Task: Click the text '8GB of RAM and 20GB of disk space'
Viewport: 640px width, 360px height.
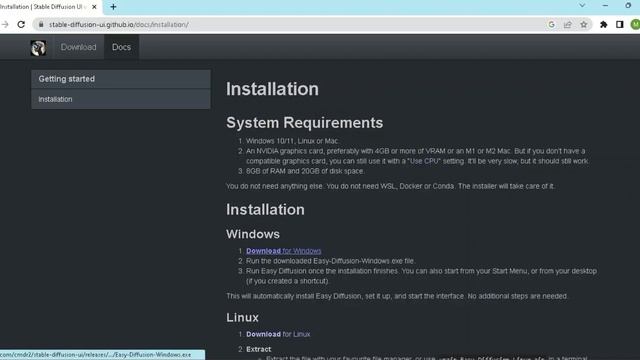Action: [305, 171]
